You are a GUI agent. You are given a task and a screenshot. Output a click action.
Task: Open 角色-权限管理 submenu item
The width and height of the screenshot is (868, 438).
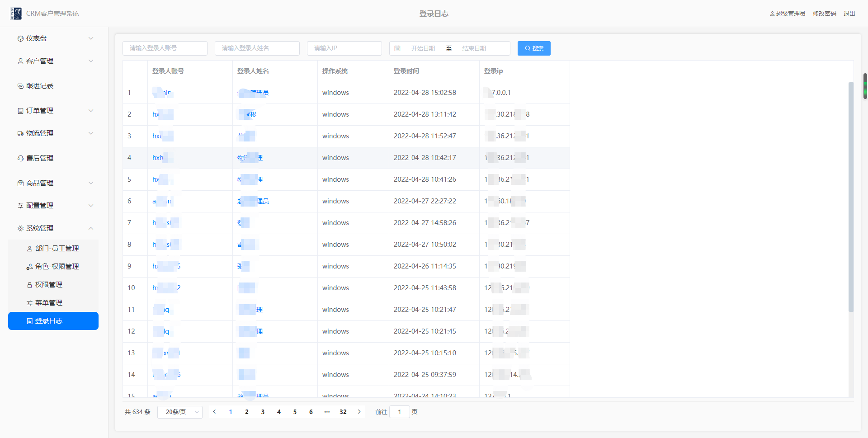[x=53, y=267]
